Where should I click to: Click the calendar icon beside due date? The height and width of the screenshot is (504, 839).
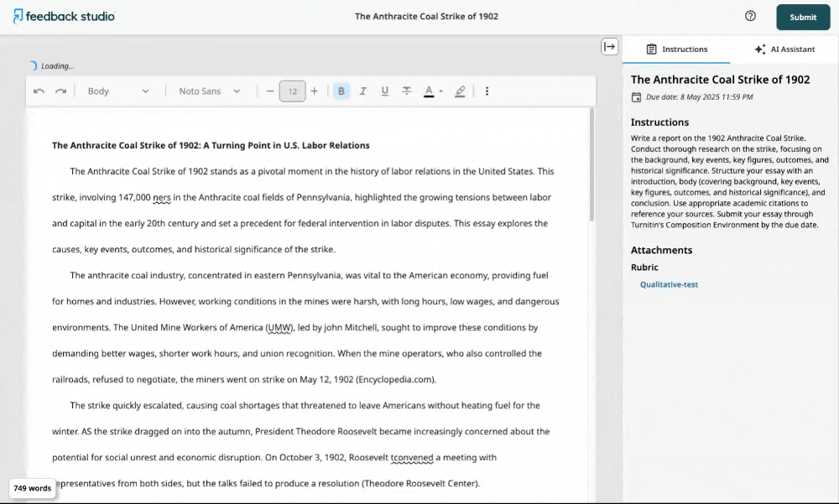tap(636, 96)
